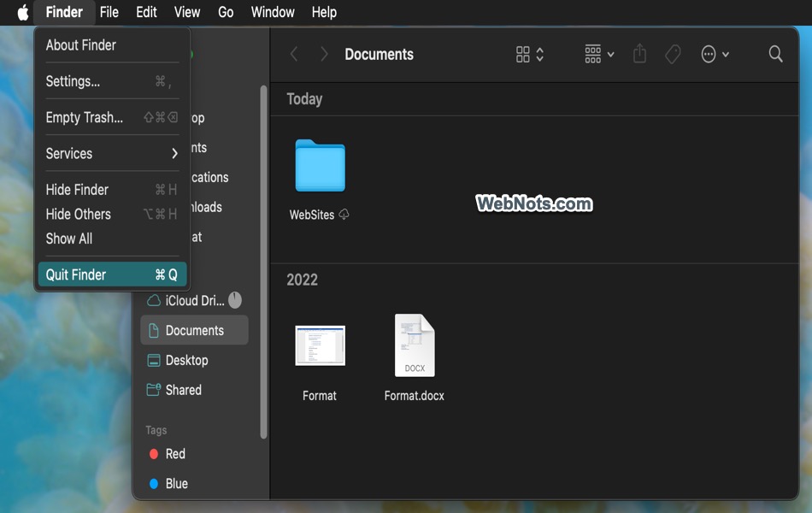Viewport: 812px width, 513px height.
Task: Click the Tags section header
Action: coord(156,430)
